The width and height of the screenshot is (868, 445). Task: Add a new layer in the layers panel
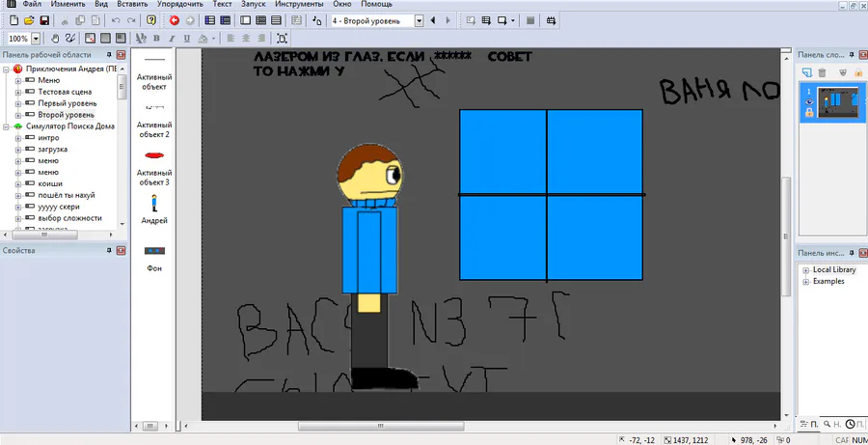[807, 72]
